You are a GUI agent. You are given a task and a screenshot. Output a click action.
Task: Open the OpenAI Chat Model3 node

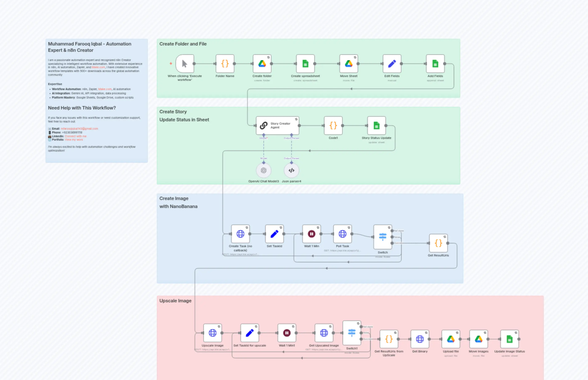[263, 170]
